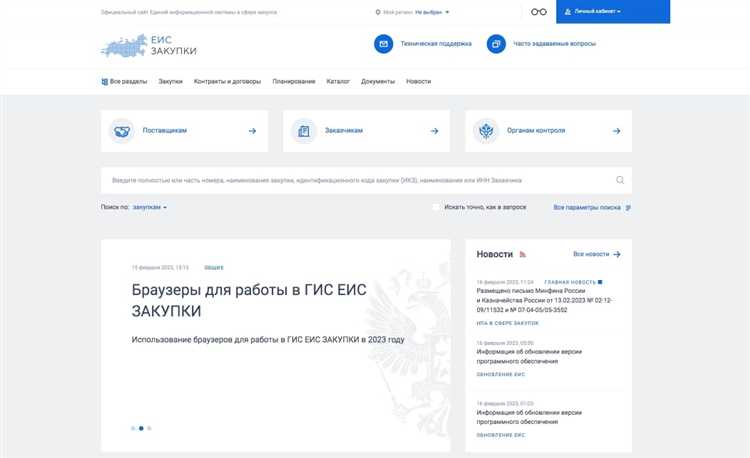Click the НПА в сфере закупок tag
The width and height of the screenshot is (750, 458).
pyautogui.click(x=507, y=324)
